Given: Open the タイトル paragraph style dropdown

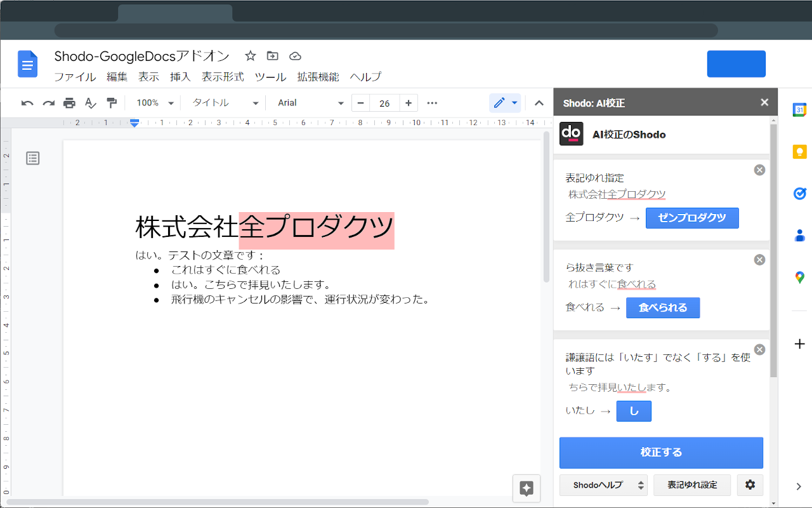Looking at the screenshot, I should click(x=225, y=103).
